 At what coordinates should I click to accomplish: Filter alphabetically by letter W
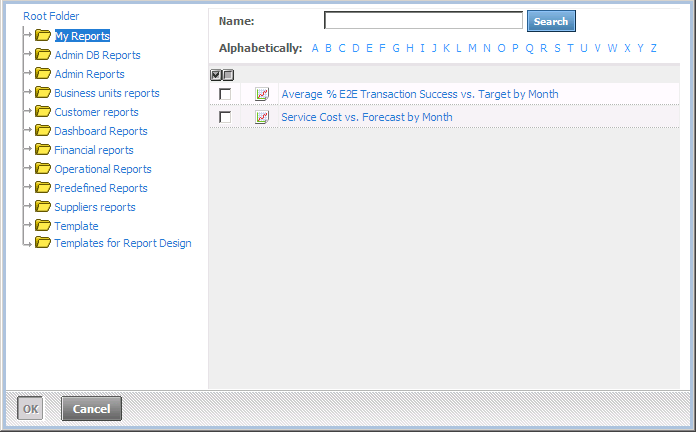click(612, 48)
